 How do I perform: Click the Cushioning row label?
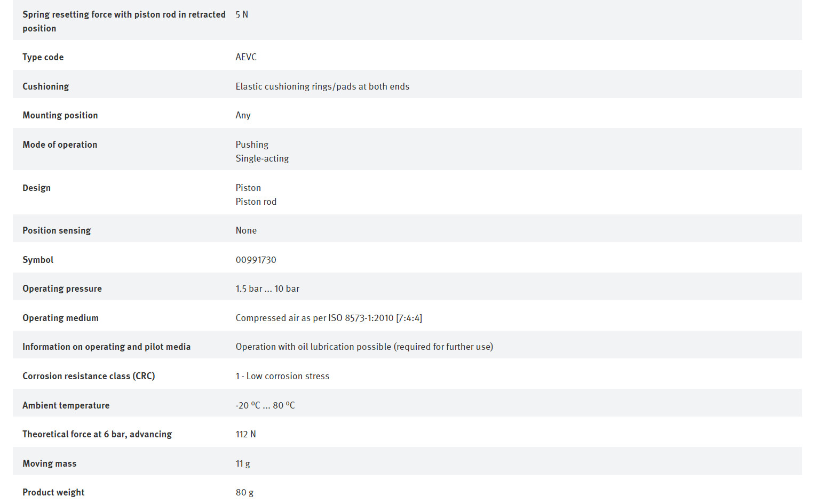click(46, 86)
